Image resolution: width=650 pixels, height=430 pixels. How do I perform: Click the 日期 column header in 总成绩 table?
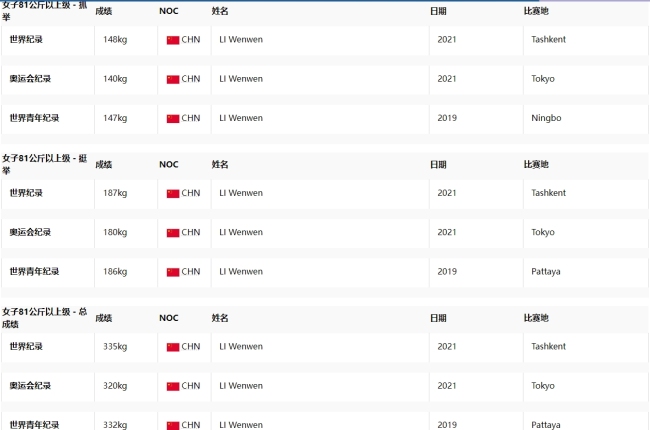coord(438,318)
